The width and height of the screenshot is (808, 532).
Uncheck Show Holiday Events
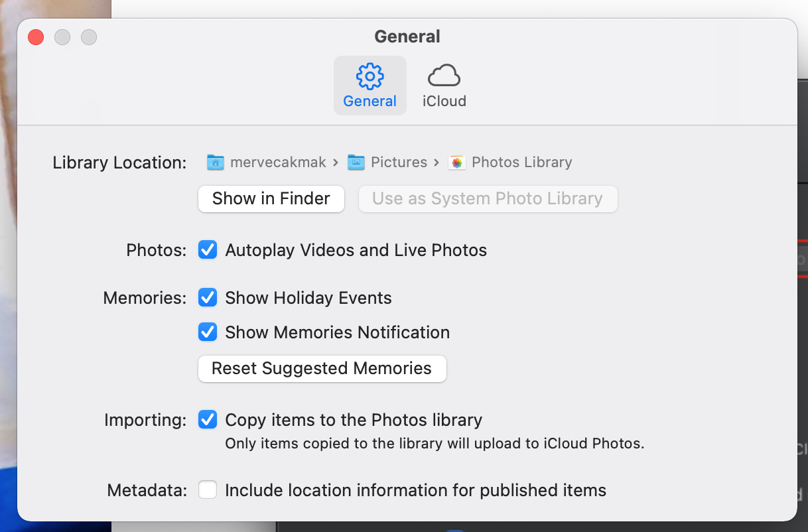pyautogui.click(x=208, y=298)
